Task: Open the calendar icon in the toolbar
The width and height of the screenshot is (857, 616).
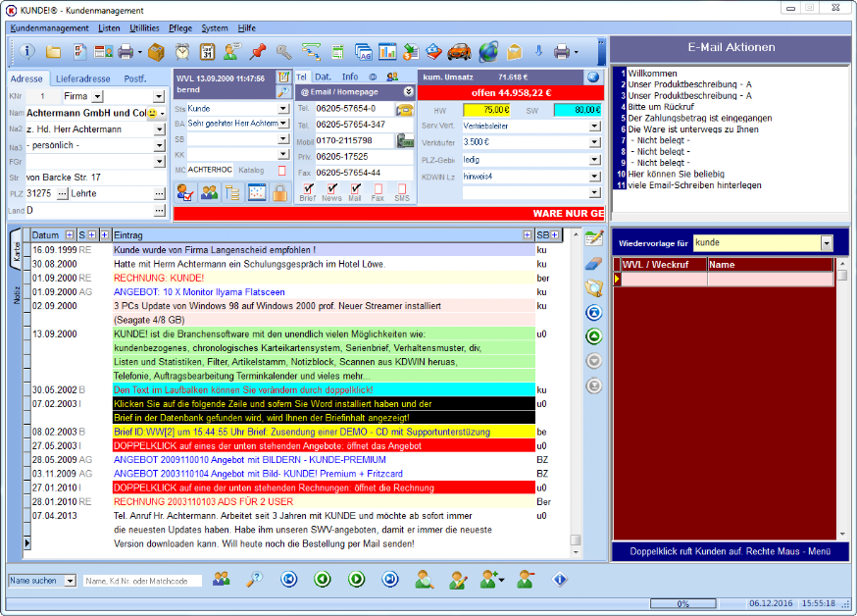Action: click(x=207, y=52)
